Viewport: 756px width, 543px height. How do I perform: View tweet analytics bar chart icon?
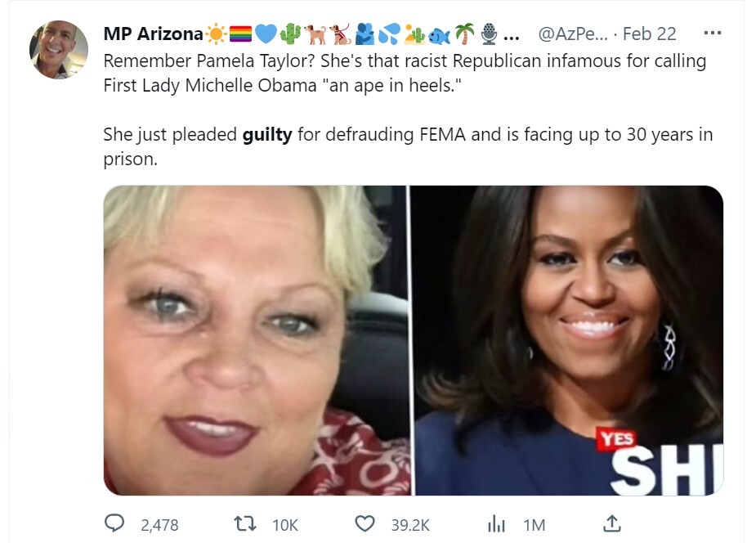point(496,523)
